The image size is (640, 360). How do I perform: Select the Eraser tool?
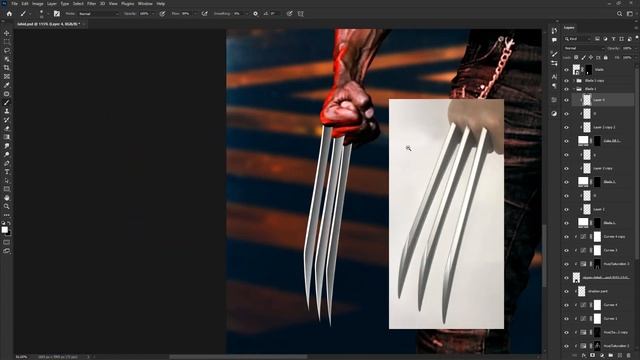(7, 129)
